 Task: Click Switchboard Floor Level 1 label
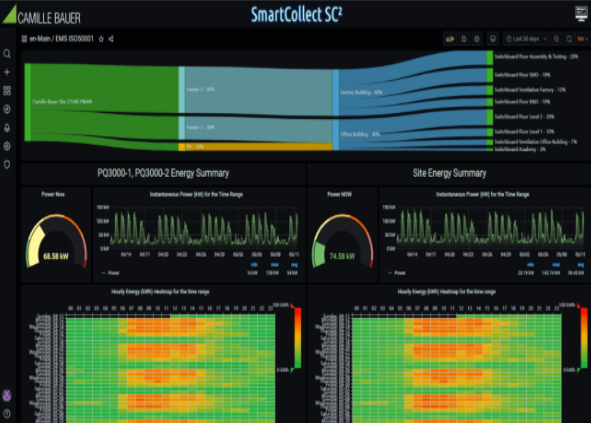524,132
